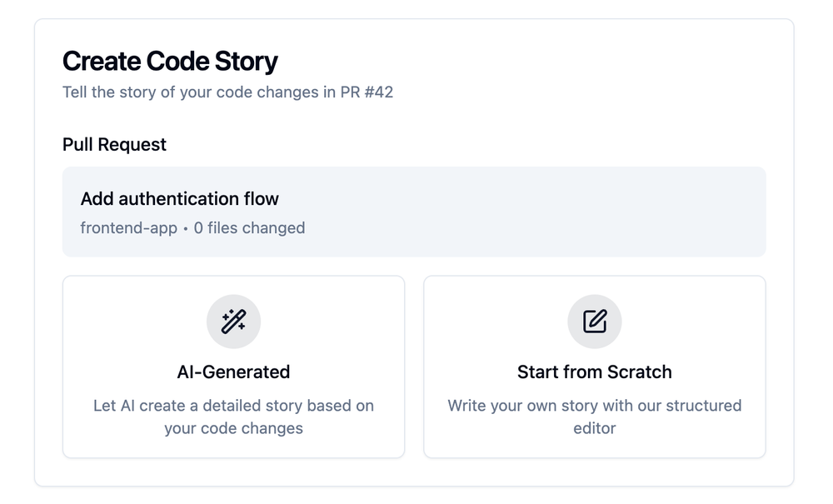Image resolution: width=833 pixels, height=504 pixels.
Task: Click the Pull Request section label
Action: 114,144
